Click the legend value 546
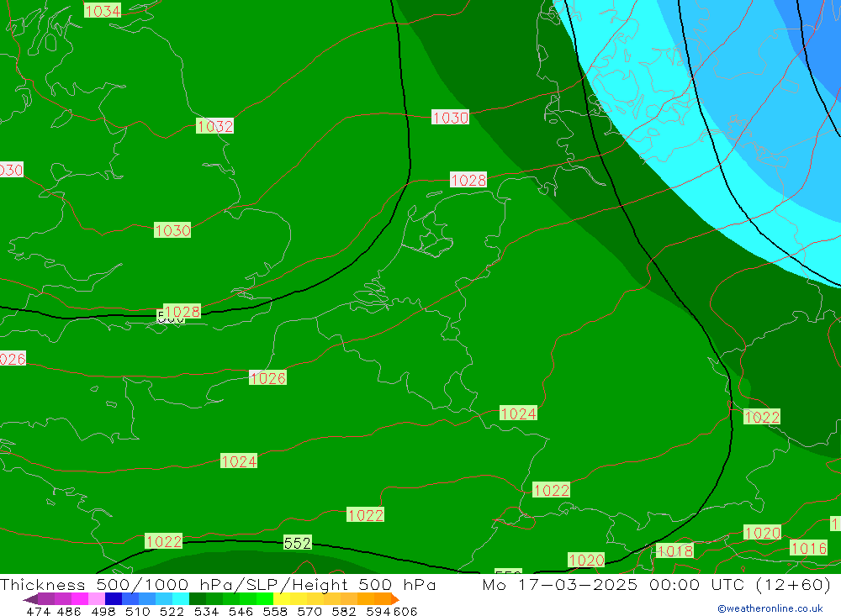The height and width of the screenshot is (616, 841). [241, 612]
